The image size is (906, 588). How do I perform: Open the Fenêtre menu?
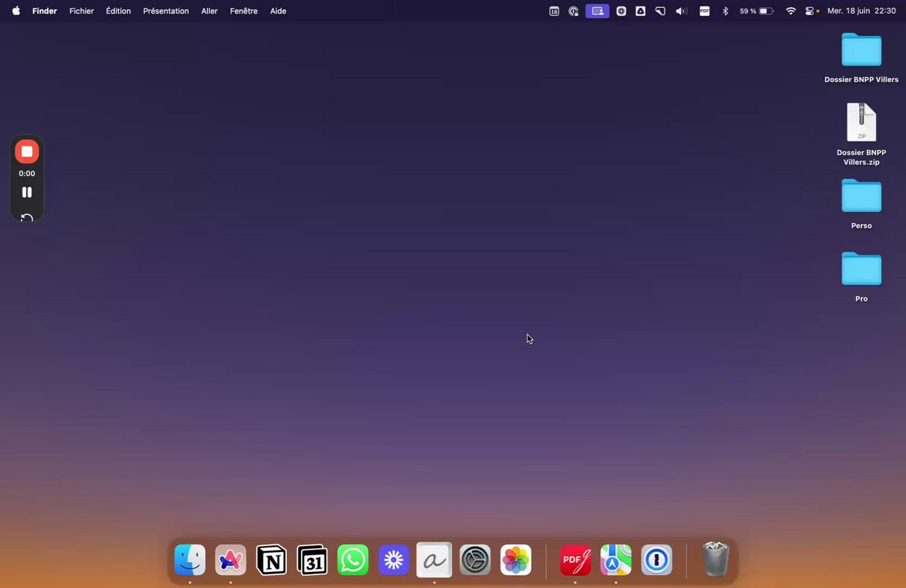pos(243,11)
